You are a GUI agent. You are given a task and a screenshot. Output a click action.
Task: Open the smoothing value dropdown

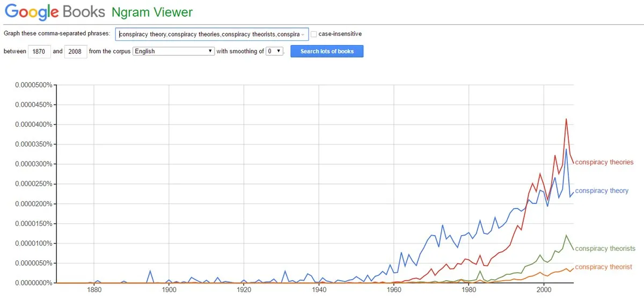274,51
